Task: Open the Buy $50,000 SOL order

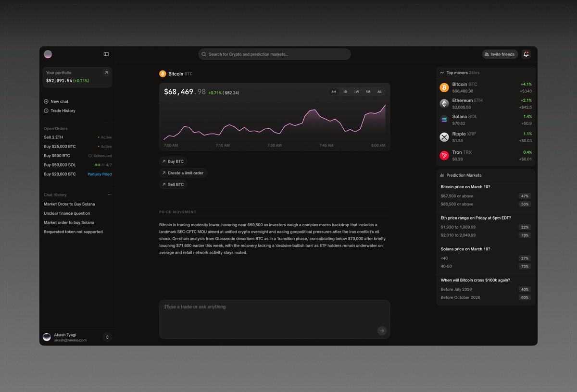Action: tap(77, 165)
